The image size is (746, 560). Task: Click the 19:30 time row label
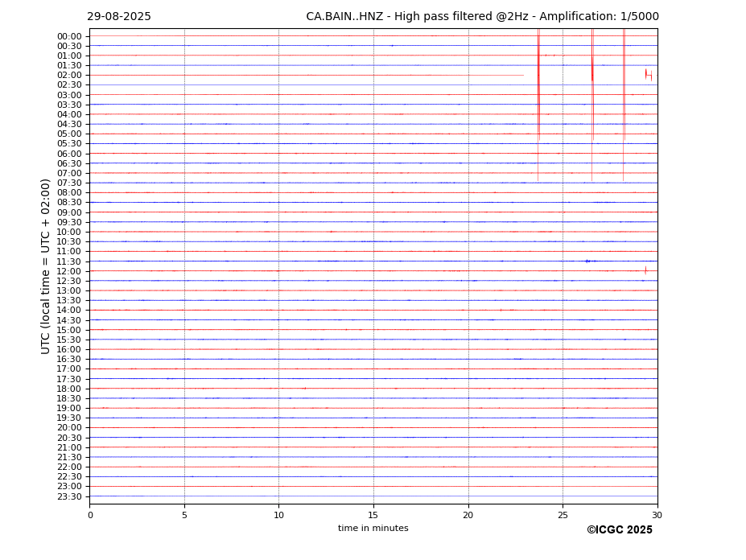(69, 418)
